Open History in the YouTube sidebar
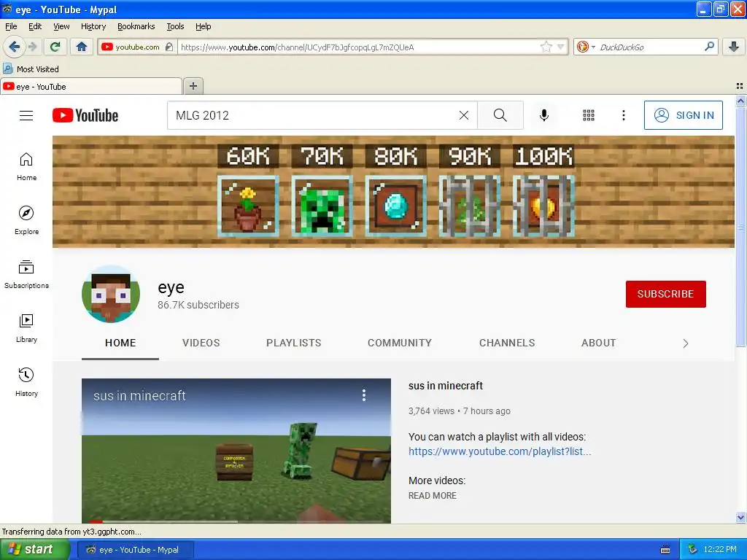Viewport: 747px width, 560px height. pyautogui.click(x=27, y=382)
